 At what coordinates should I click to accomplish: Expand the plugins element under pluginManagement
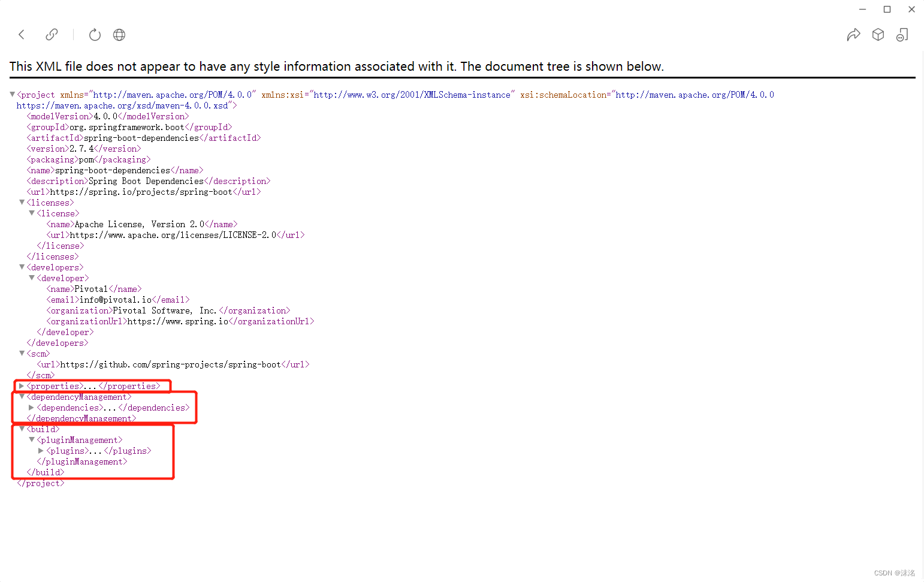pyautogui.click(x=41, y=451)
